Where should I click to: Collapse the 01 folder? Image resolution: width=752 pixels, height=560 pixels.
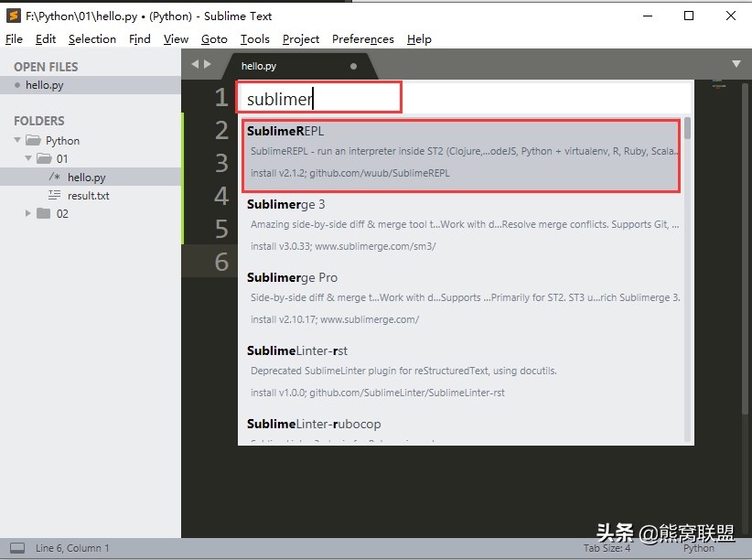tap(28, 158)
